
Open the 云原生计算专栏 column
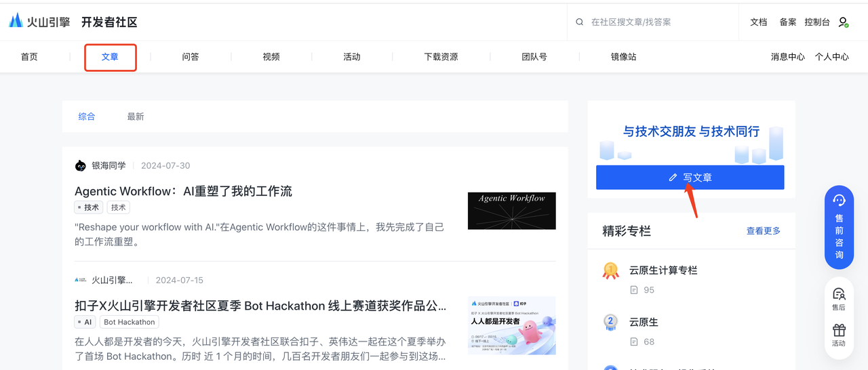tap(663, 270)
